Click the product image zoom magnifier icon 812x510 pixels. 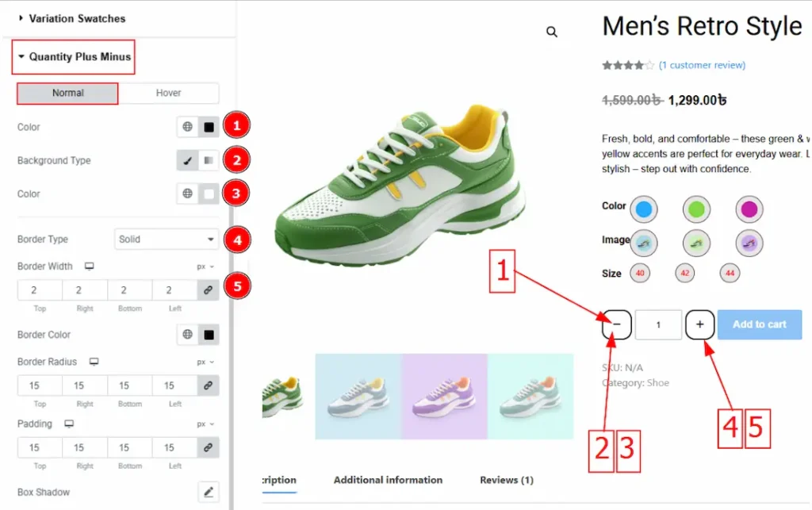(552, 33)
